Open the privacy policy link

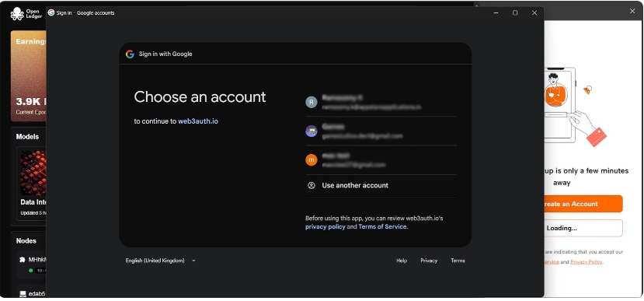(325, 226)
